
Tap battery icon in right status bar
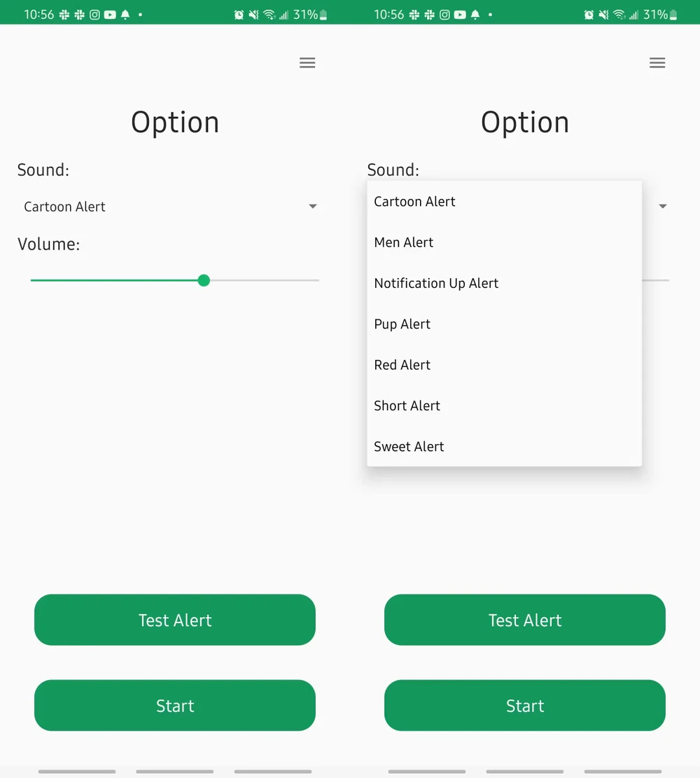pos(673,15)
